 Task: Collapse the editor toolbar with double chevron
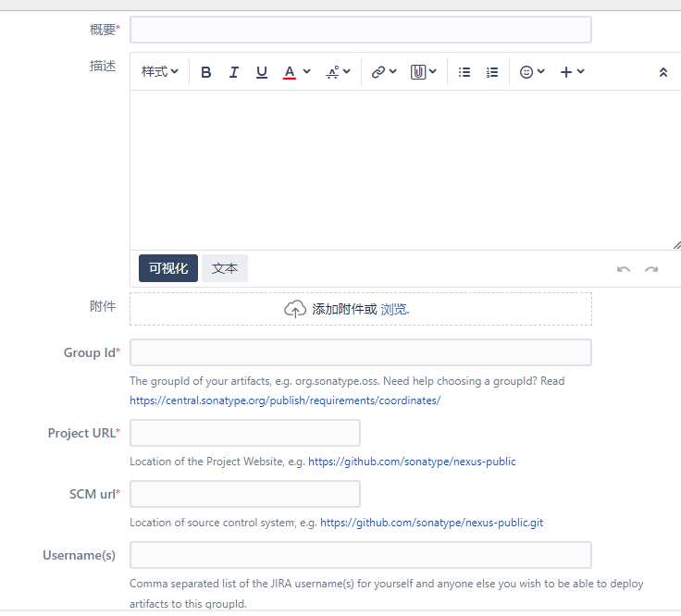(662, 72)
